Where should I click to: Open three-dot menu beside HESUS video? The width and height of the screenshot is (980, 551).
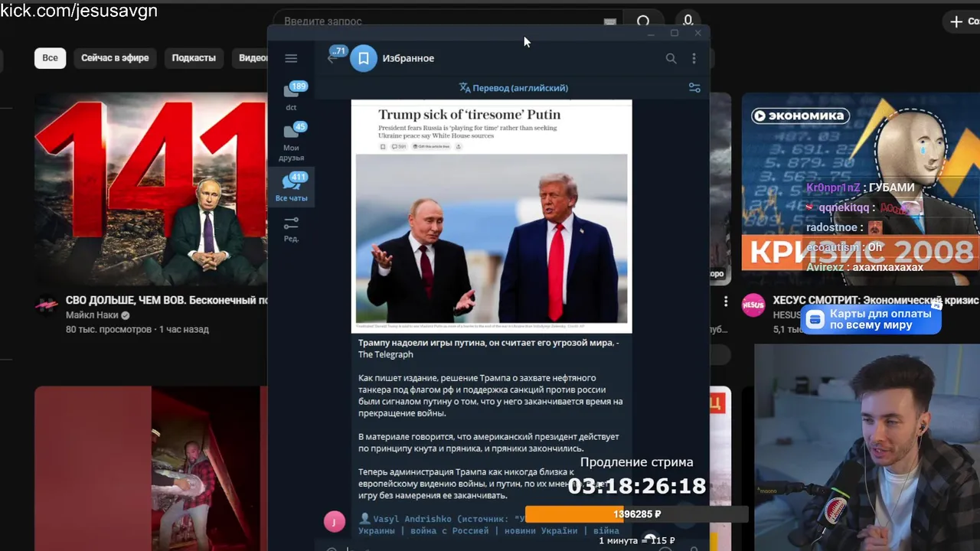(x=726, y=302)
